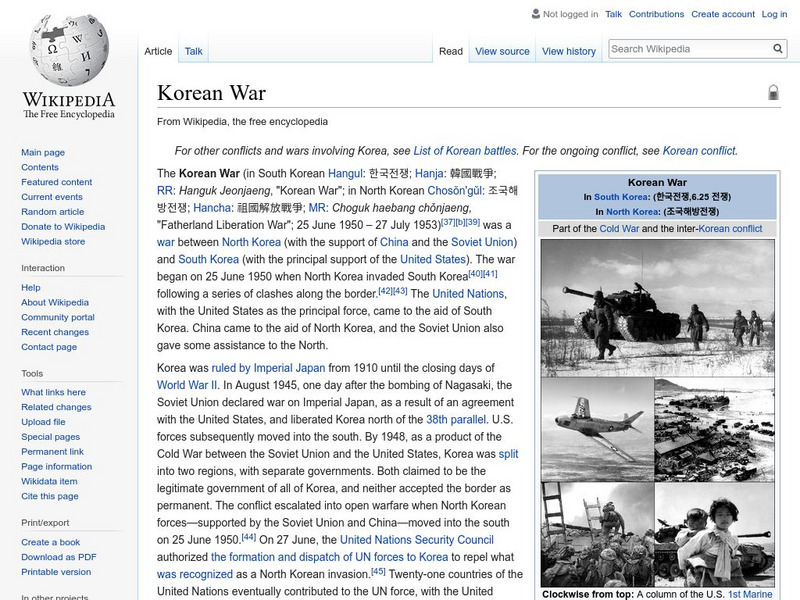This screenshot has height=600, width=800.
Task: Click the Create account link
Action: tap(723, 15)
